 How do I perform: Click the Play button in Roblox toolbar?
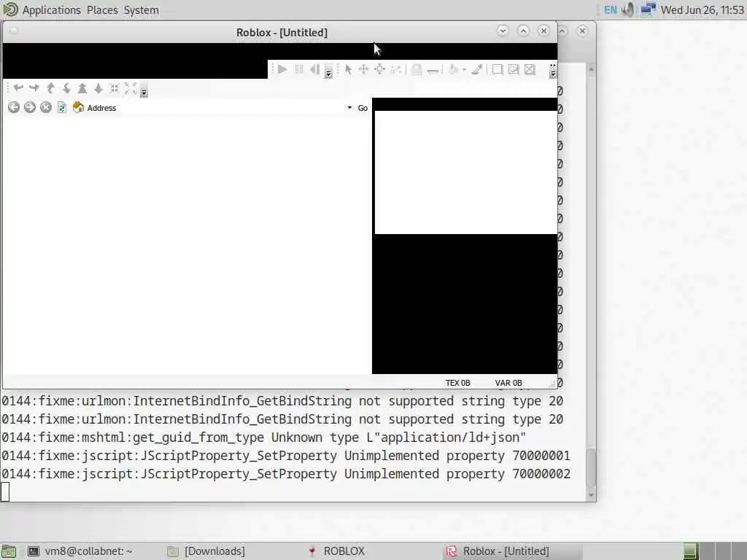point(282,69)
